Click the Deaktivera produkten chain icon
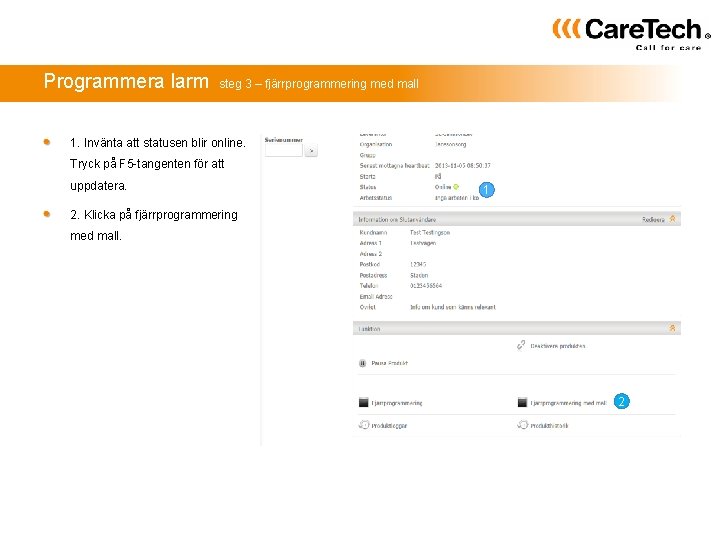 (521, 345)
